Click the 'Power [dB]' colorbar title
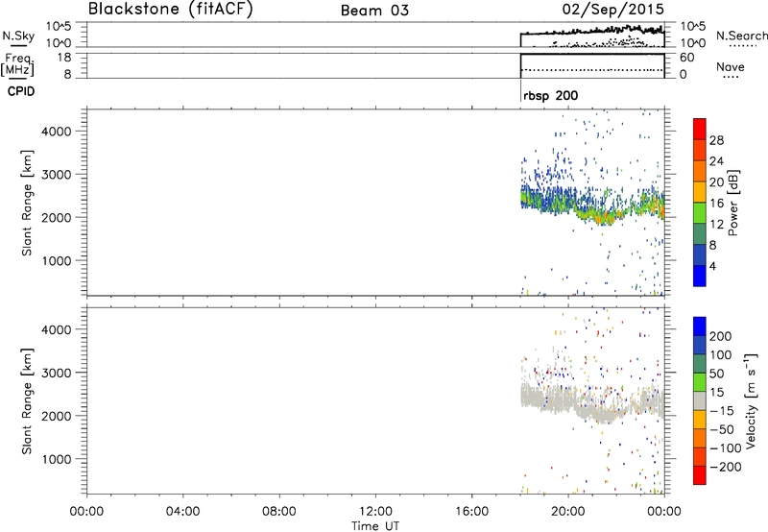The width and height of the screenshot is (768, 532). tap(732, 203)
